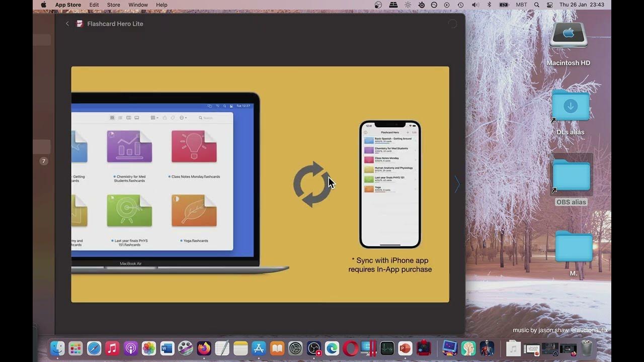The width and height of the screenshot is (644, 362).
Task: Open TextEdit from the Dock
Action: (222, 348)
